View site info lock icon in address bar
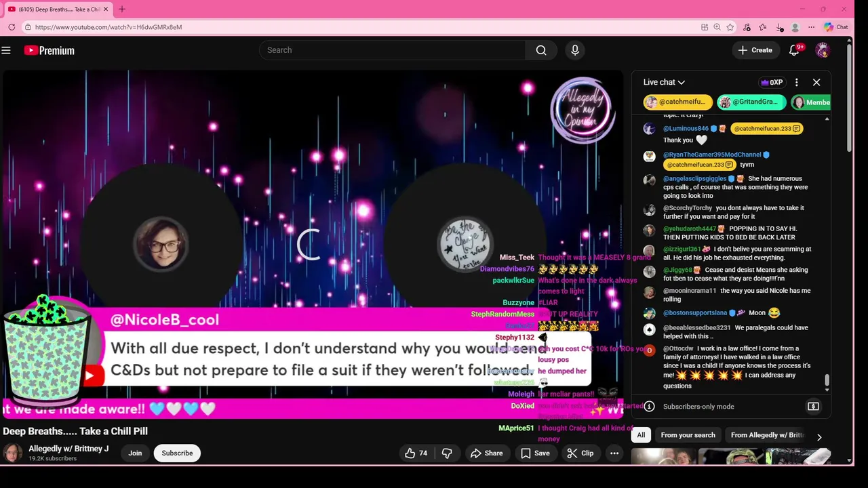Viewport: 868px width, 488px height. [x=28, y=27]
